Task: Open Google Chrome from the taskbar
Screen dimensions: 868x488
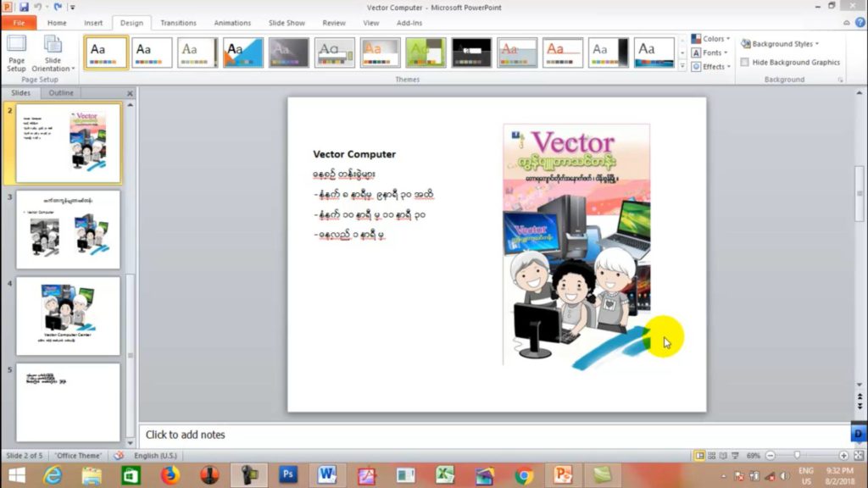Action: (523, 475)
